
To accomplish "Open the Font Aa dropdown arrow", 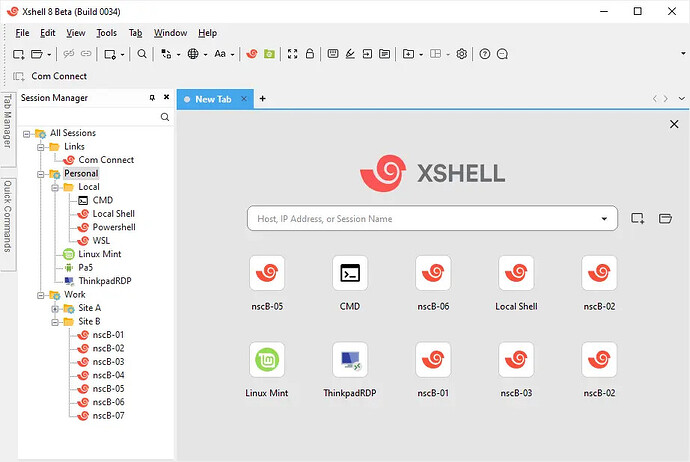I will [x=232, y=55].
